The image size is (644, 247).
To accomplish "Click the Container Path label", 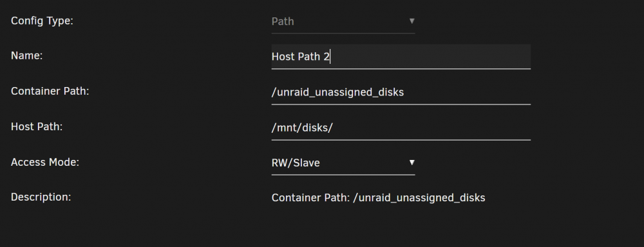I will pyautogui.click(x=50, y=91).
